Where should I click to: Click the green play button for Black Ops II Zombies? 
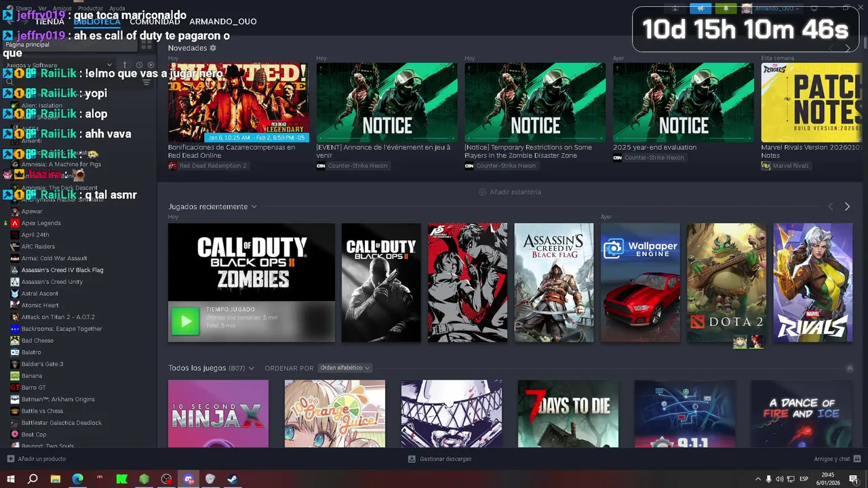tap(185, 322)
